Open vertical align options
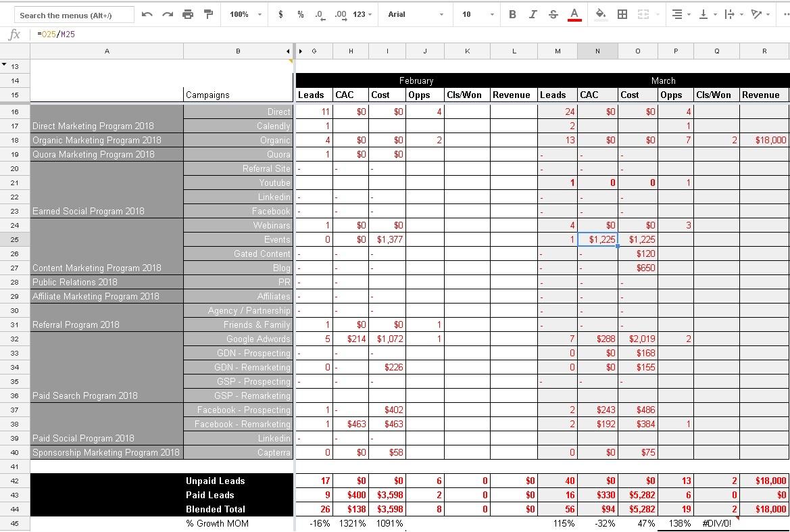The height and width of the screenshot is (532, 790). pos(708,15)
